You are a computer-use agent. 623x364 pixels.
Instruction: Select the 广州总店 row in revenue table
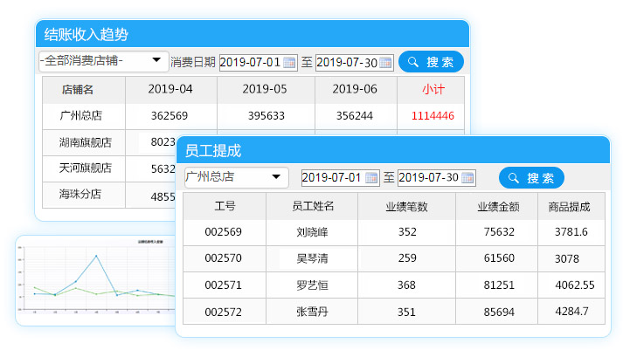[81, 115]
